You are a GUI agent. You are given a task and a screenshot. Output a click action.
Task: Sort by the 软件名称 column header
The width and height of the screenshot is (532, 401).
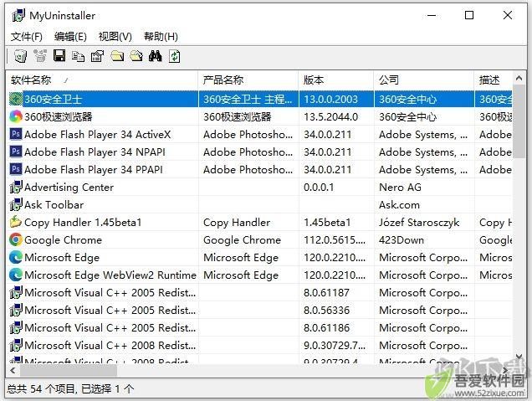[x=101, y=80]
